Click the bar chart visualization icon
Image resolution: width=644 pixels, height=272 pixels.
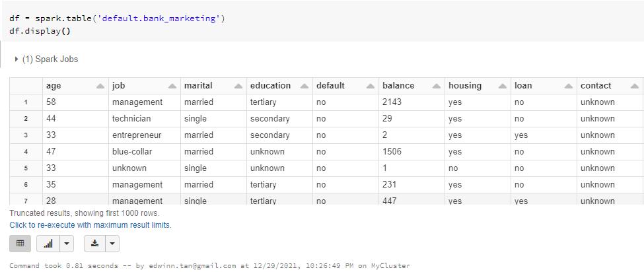click(48, 244)
